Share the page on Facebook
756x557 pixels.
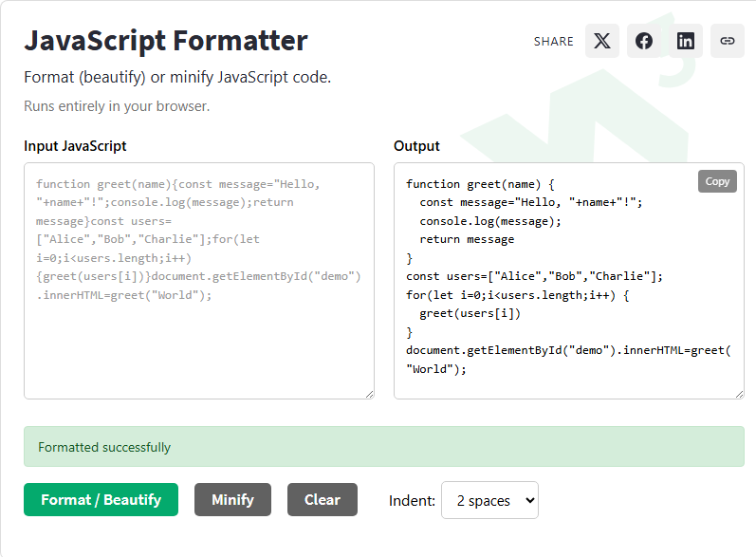(x=644, y=41)
